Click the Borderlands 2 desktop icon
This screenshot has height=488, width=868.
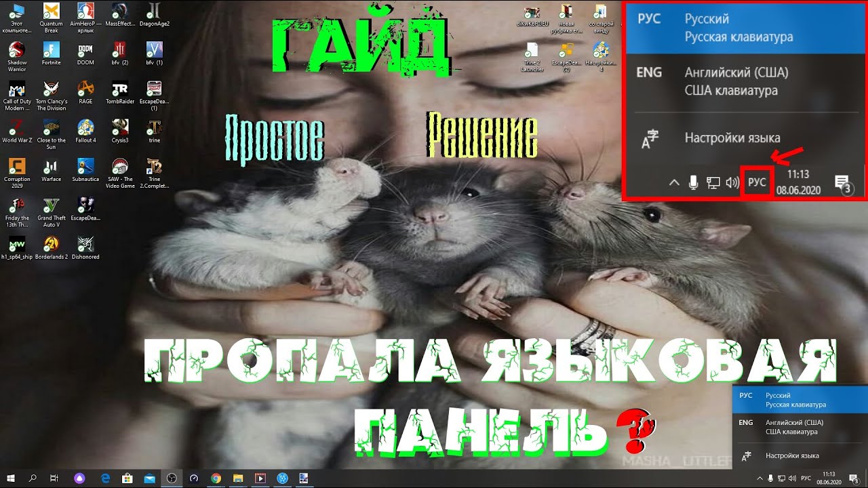[x=52, y=248]
